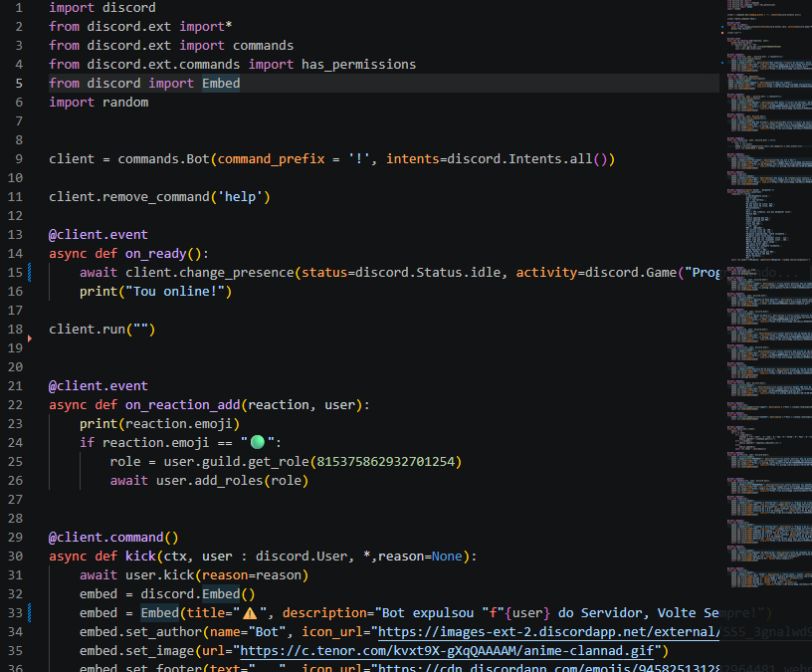Click the red deleted-line arrow below line 18
Viewport: 812px width, 672px height.
coord(30,338)
